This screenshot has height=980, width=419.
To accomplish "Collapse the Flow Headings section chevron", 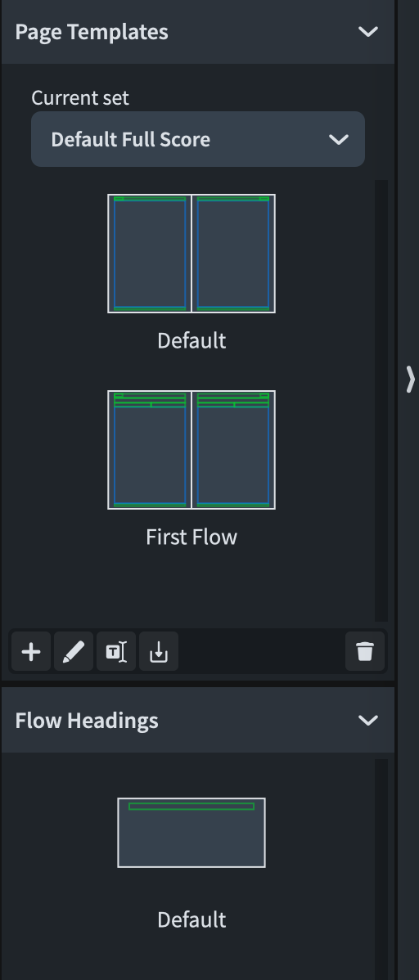I will coord(368,720).
